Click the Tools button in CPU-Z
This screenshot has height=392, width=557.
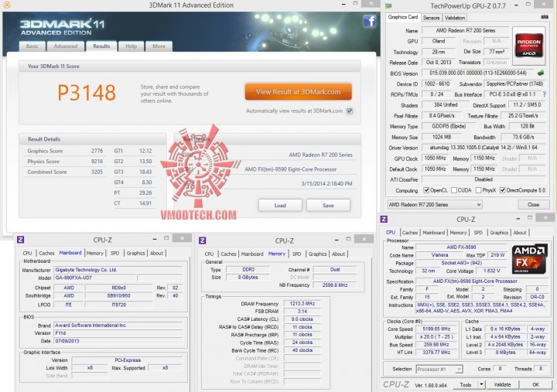click(x=465, y=384)
